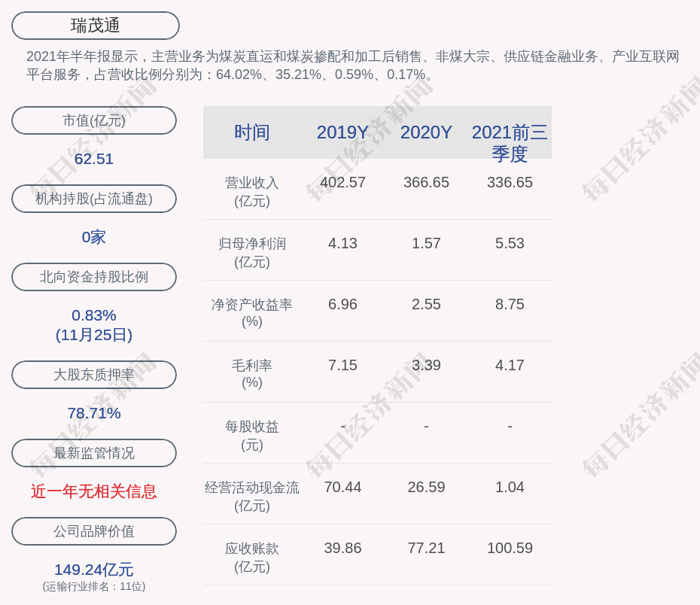Select the 归母净利润(亿元) row label

251,253
